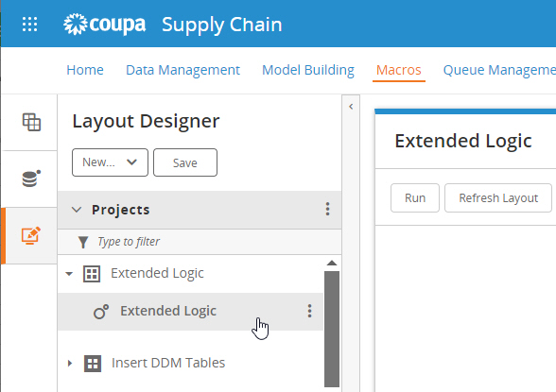Open the database sidebar icon

tap(31, 179)
